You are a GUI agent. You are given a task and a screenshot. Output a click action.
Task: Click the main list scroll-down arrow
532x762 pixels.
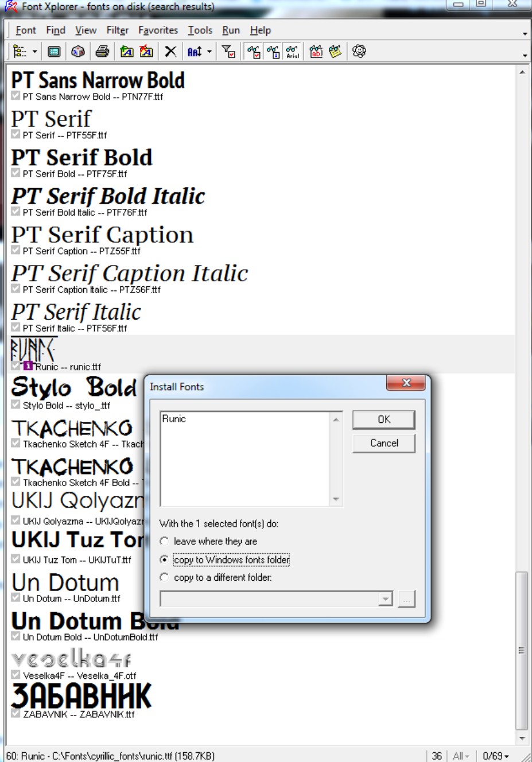[x=522, y=738]
